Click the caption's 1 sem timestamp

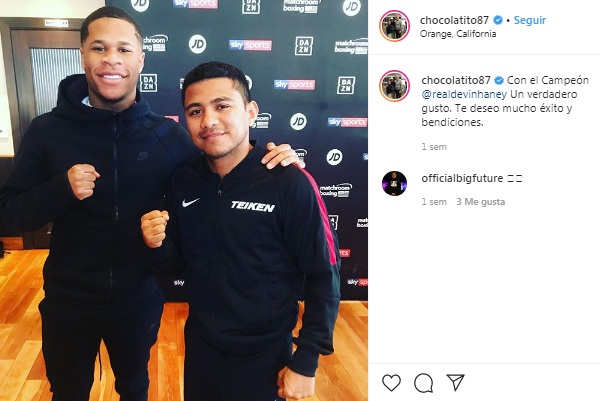pyautogui.click(x=434, y=147)
